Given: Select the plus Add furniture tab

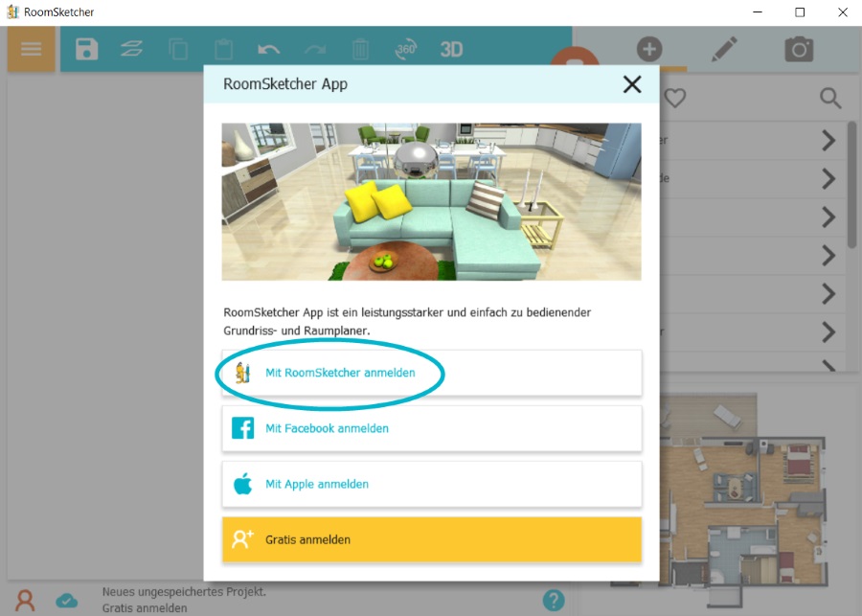Looking at the screenshot, I should pos(649,49).
